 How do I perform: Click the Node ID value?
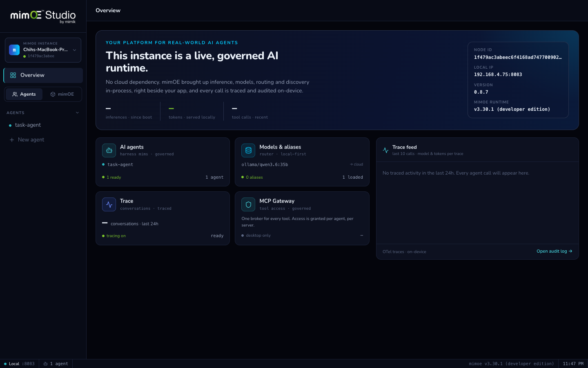coord(518,58)
